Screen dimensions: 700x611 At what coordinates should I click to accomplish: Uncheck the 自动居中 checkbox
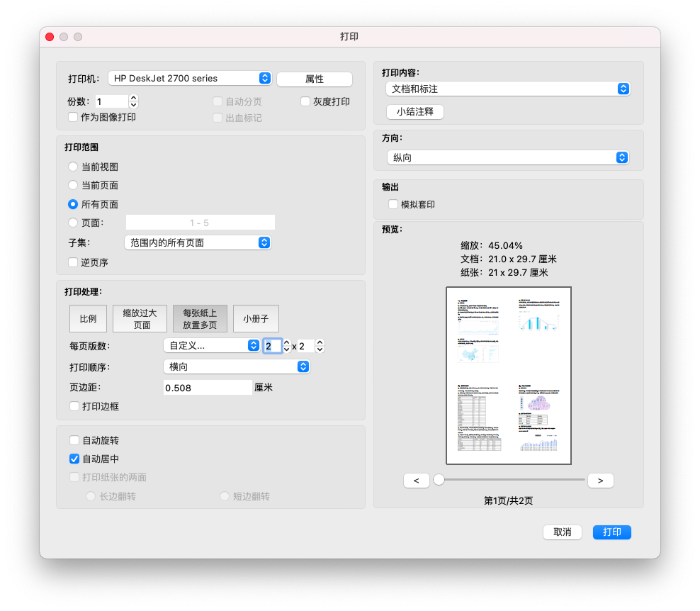[74, 459]
